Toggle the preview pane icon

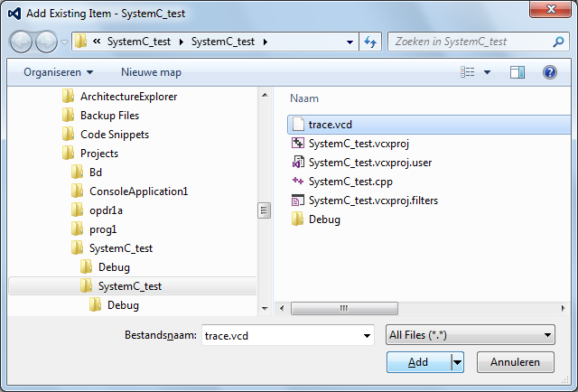click(517, 72)
